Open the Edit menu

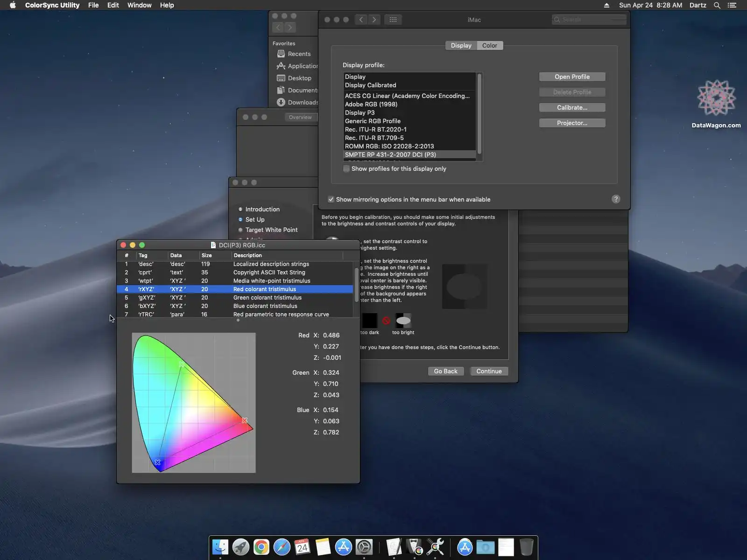click(x=113, y=5)
